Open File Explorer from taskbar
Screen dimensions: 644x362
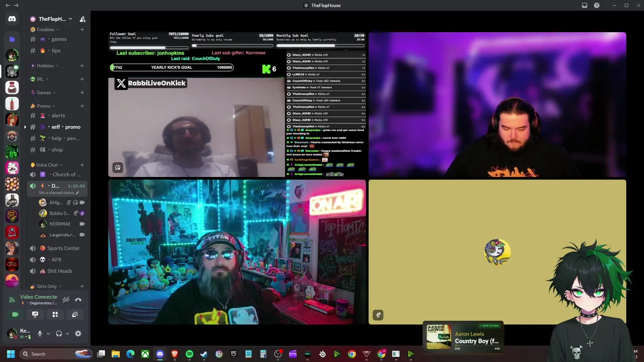pos(116,354)
